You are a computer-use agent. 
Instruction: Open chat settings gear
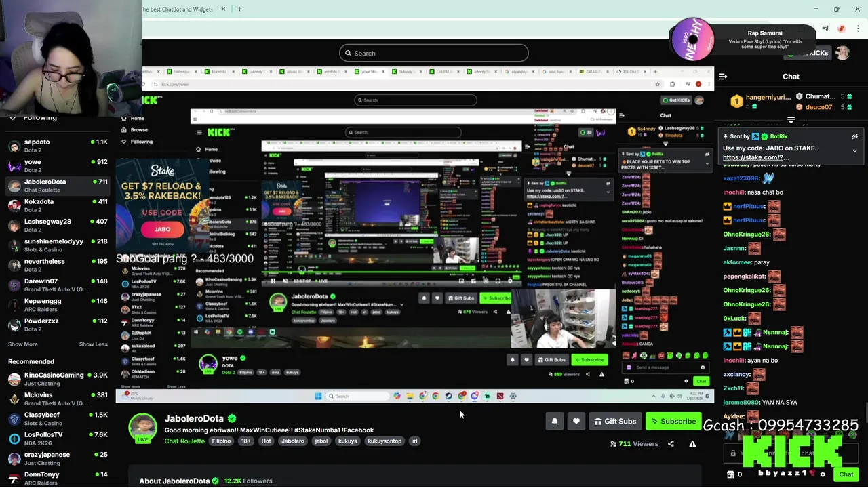[823, 474]
